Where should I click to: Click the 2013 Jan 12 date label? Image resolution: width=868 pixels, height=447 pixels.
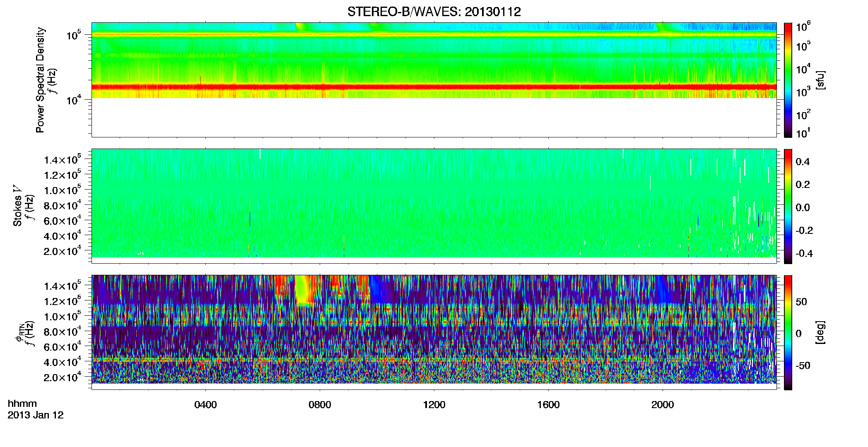point(36,415)
